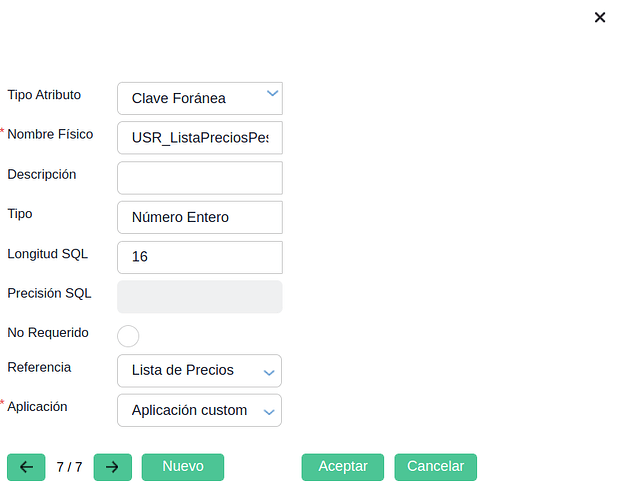This screenshot has width=619, height=500.
Task: Click the Cancelar button
Action: (435, 467)
